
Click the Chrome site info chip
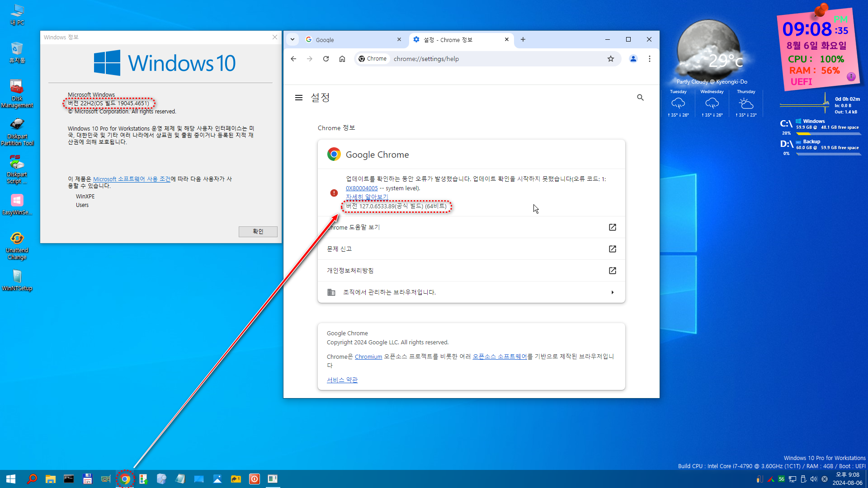point(373,59)
